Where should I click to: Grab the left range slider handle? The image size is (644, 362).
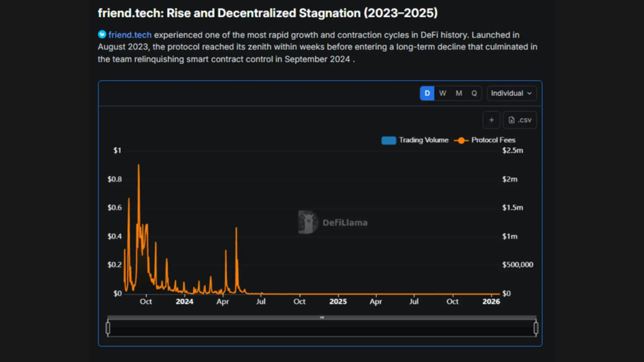108,328
